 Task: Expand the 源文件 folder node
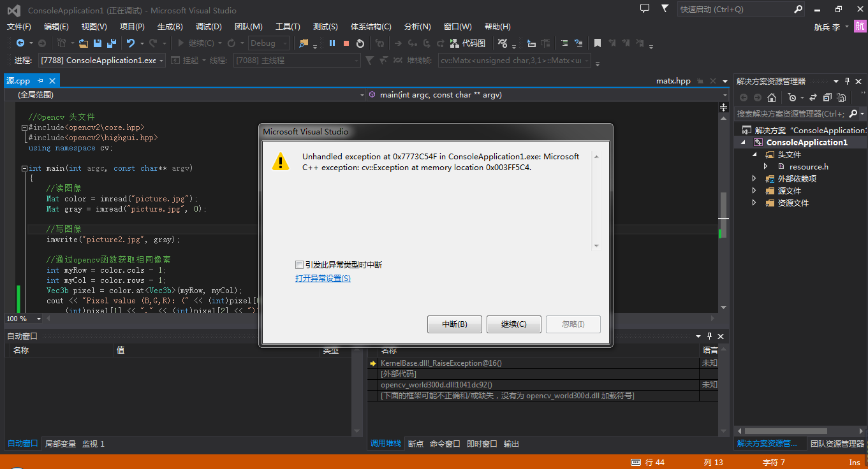(754, 191)
